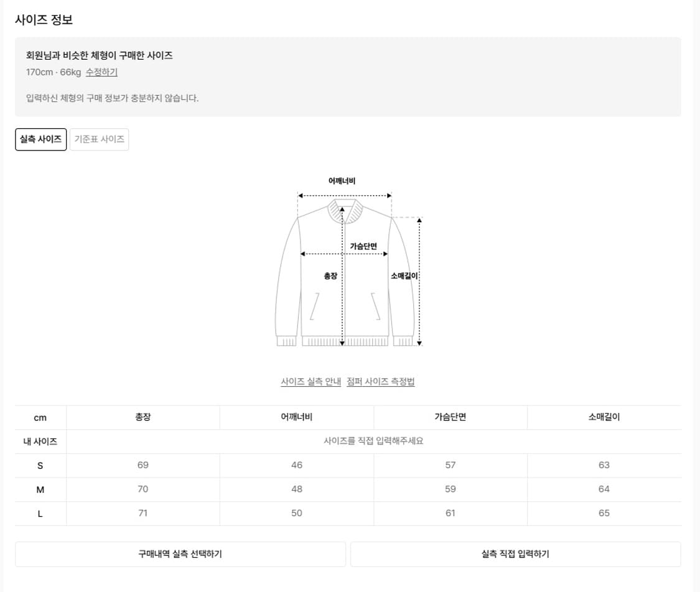
Task: Open 수정하기 to edit body measurements
Action: (101, 72)
